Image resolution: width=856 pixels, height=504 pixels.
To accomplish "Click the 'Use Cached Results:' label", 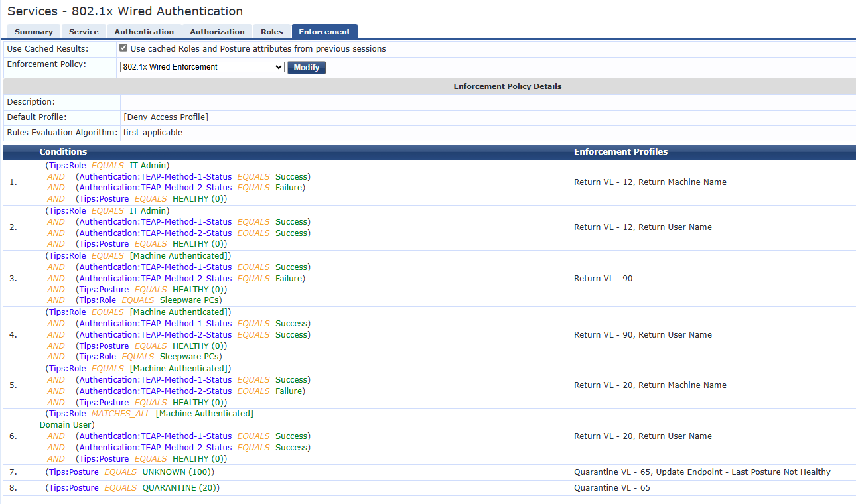I will (47, 49).
